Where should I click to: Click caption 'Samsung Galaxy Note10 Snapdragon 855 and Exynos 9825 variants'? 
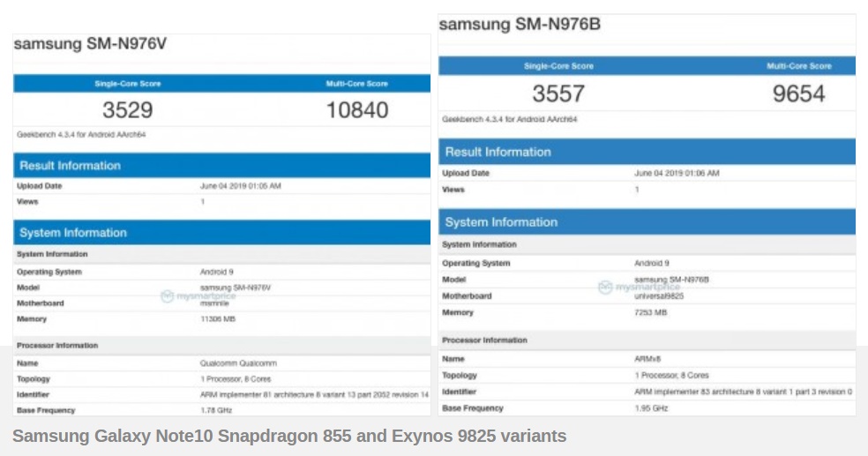289,436
